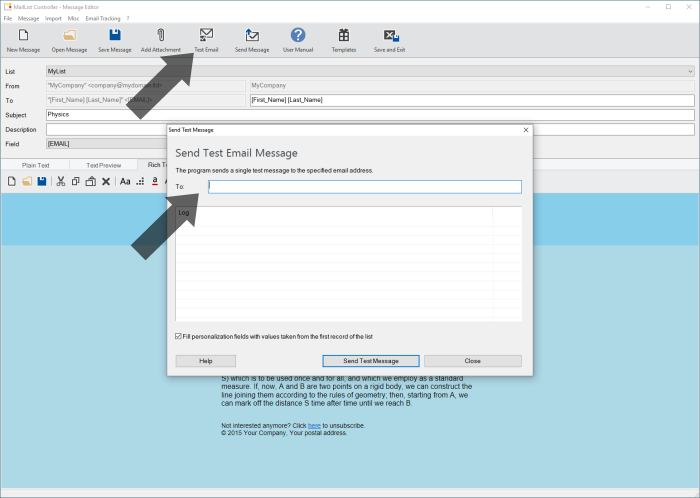
Task: Click the To name field with First_Name Last_Name
Action: click(472, 100)
